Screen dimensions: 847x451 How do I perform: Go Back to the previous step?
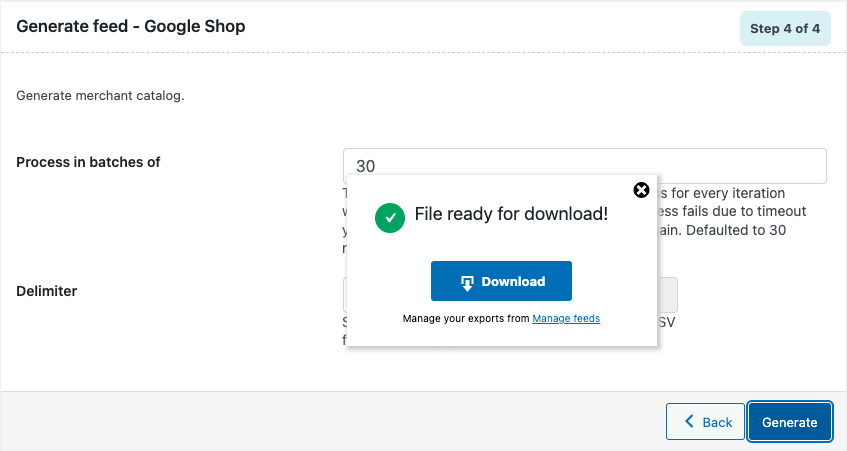(705, 422)
